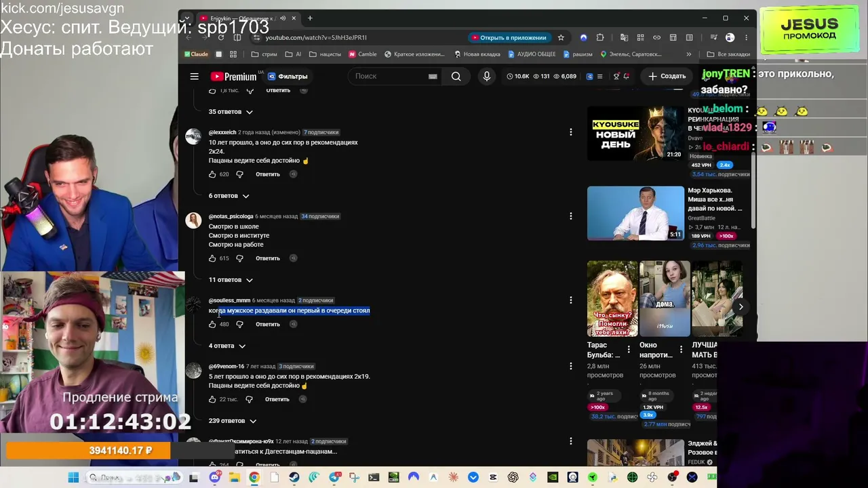This screenshot has width=868, height=488.
Task: Open Discord from the taskbar
Action: (215, 478)
